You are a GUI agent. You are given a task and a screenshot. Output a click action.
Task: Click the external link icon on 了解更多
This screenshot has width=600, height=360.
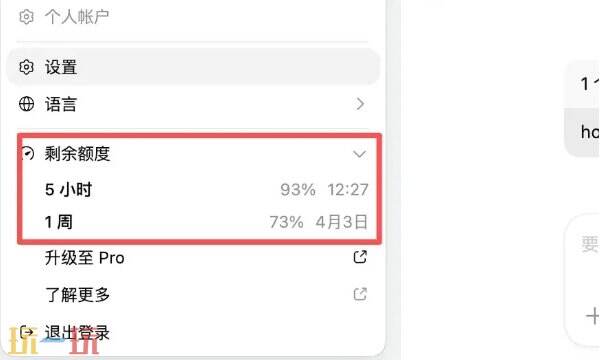(360, 294)
